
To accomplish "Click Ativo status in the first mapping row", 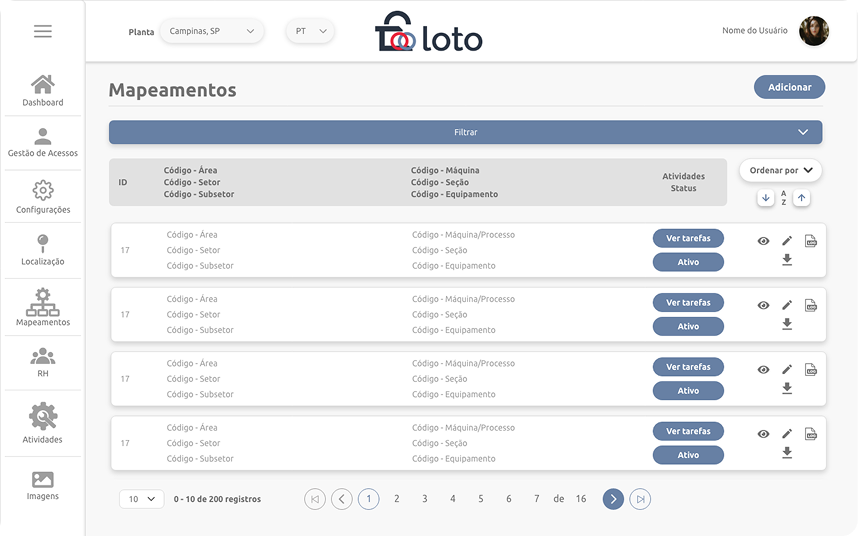I will [688, 262].
